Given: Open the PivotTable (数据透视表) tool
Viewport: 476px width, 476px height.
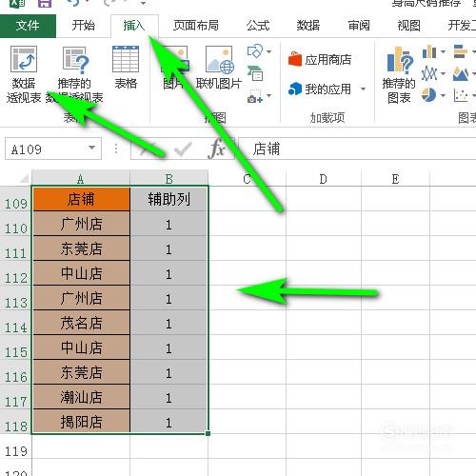Looking at the screenshot, I should point(24,74).
